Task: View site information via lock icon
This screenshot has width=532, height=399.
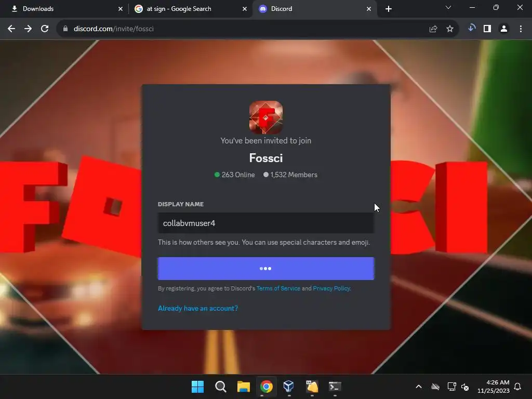Action: pos(65,29)
